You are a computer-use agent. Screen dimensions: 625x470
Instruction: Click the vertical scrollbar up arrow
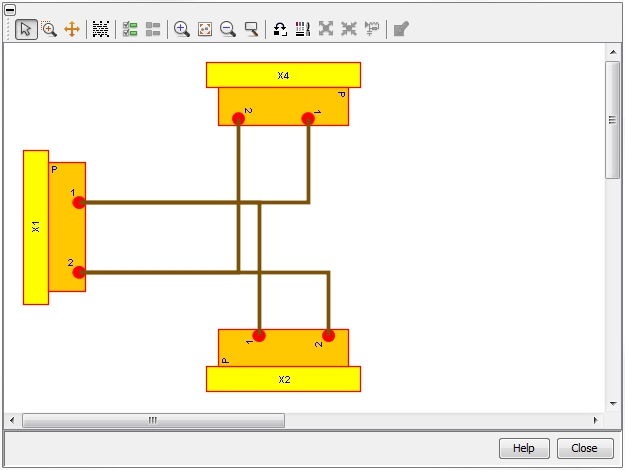(x=613, y=52)
